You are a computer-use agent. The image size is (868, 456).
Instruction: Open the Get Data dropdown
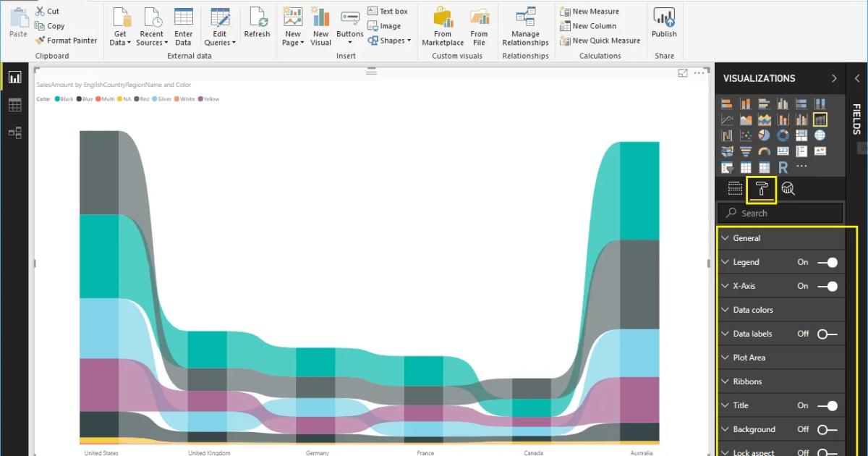tap(120, 38)
